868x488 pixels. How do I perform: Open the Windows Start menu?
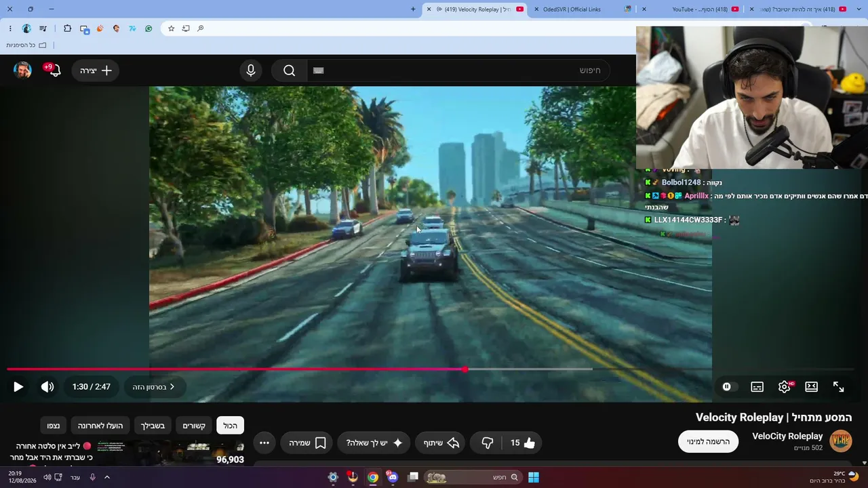coord(534,478)
